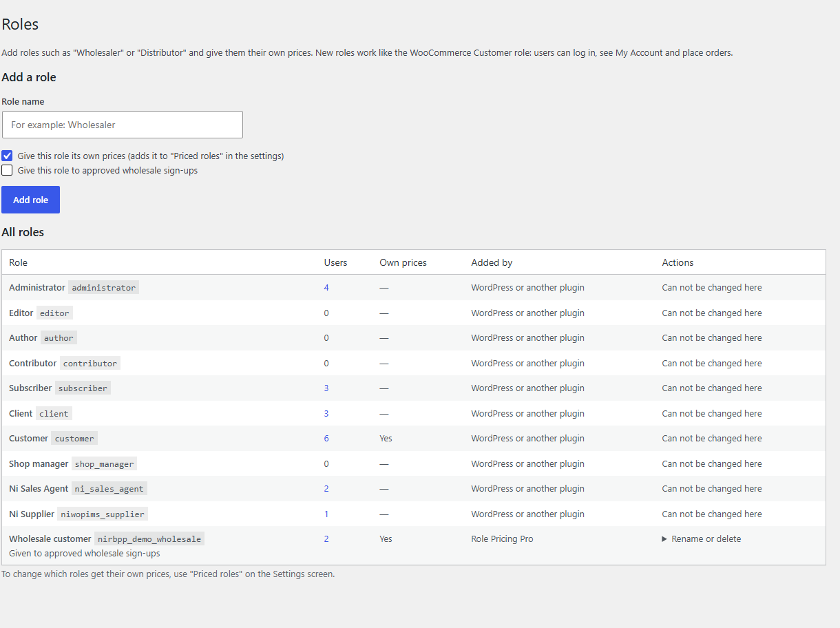840x628 pixels.
Task: Click 'WordPress or another plugin' in Client row
Action: click(x=527, y=414)
